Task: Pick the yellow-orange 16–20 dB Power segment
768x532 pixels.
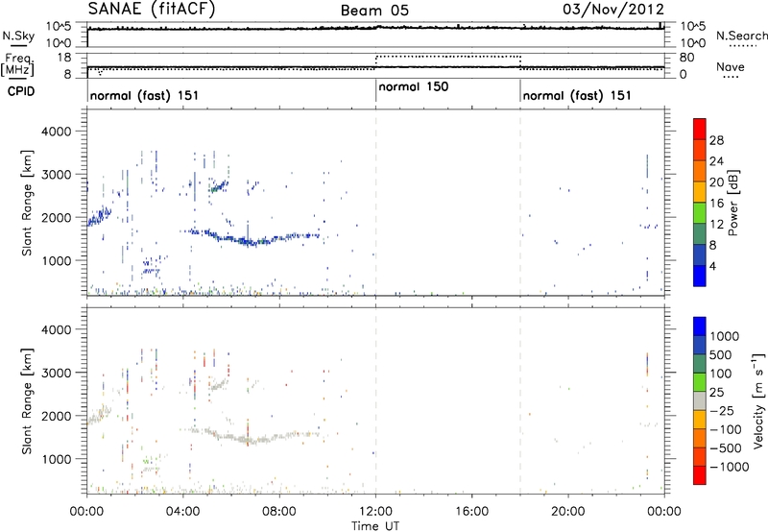Action: 700,192
